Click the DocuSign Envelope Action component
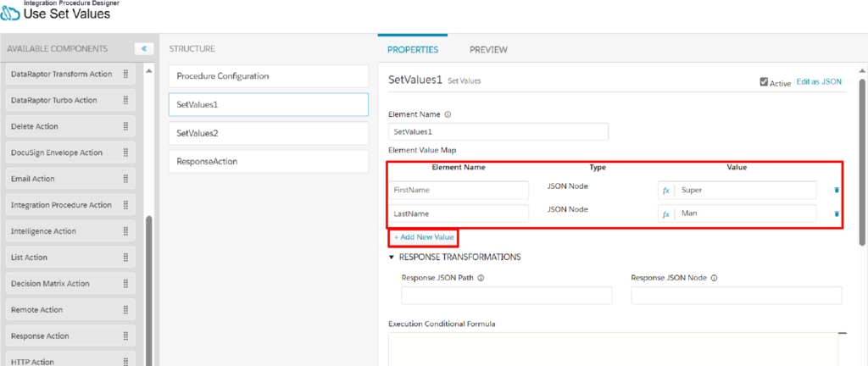 [x=70, y=152]
